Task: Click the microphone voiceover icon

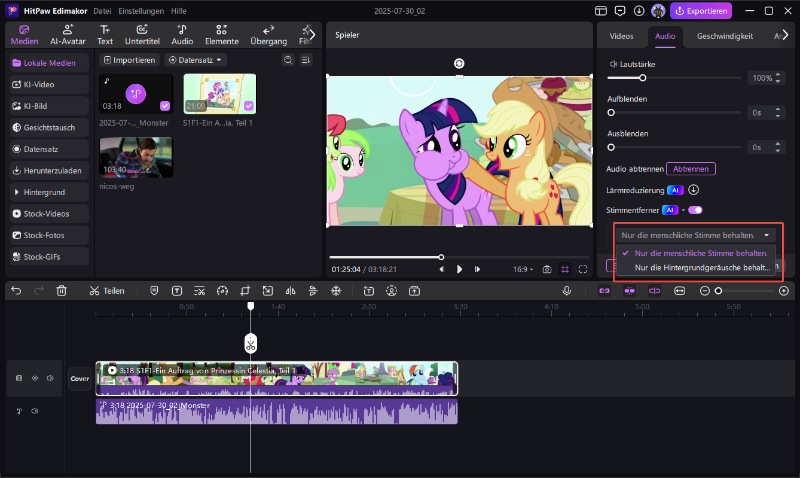Action: [566, 291]
